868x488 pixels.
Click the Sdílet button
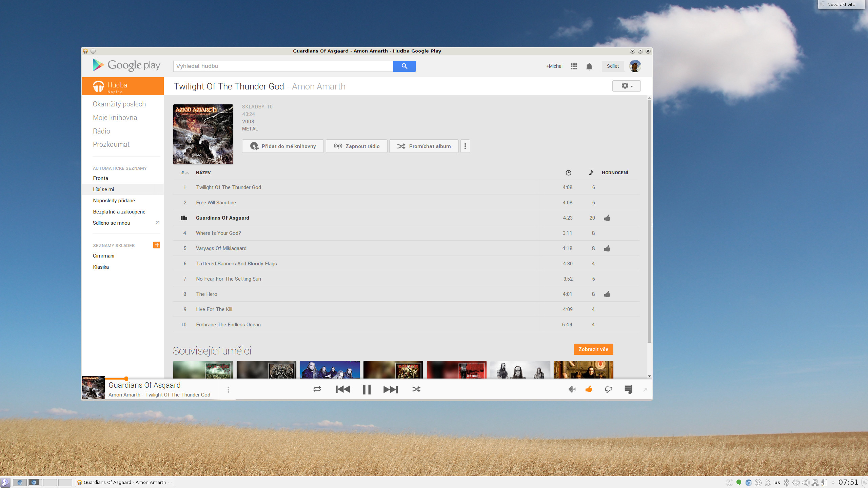tap(613, 66)
